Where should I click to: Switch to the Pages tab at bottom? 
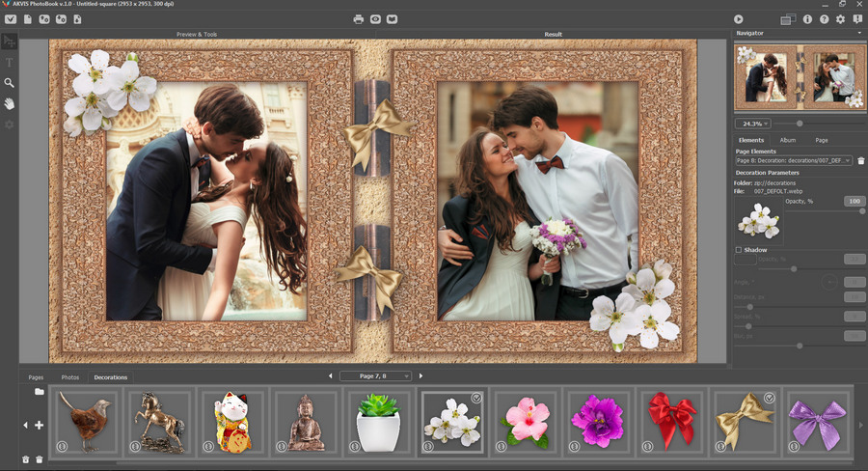pyautogui.click(x=36, y=377)
